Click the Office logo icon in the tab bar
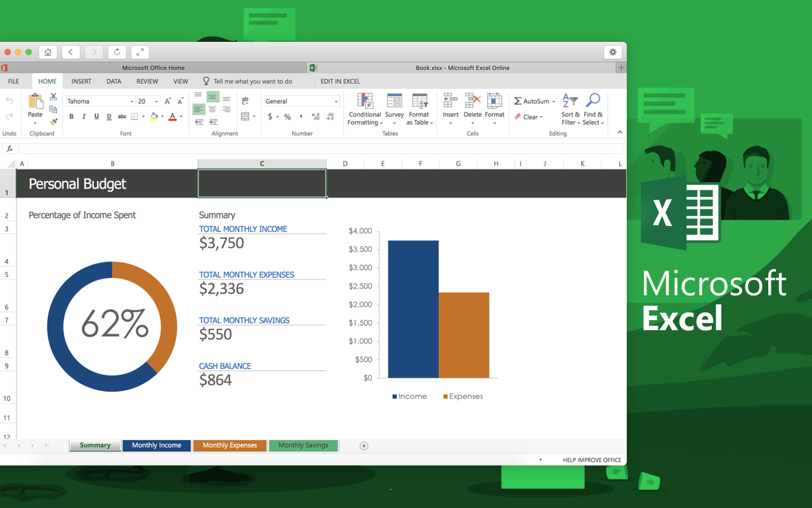 [x=4, y=68]
